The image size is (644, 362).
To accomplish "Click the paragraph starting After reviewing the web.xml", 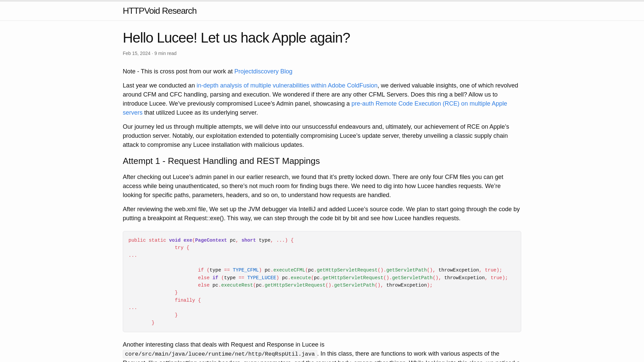I will click(321, 214).
